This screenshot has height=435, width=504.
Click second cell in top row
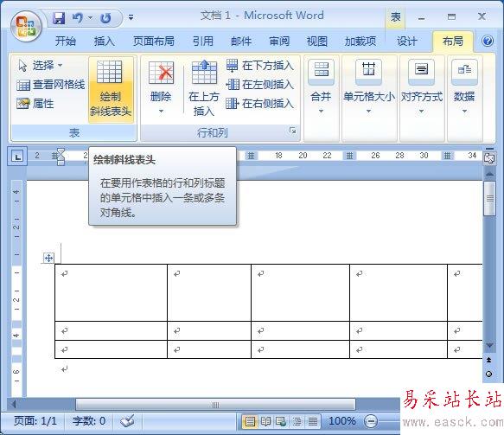209,292
